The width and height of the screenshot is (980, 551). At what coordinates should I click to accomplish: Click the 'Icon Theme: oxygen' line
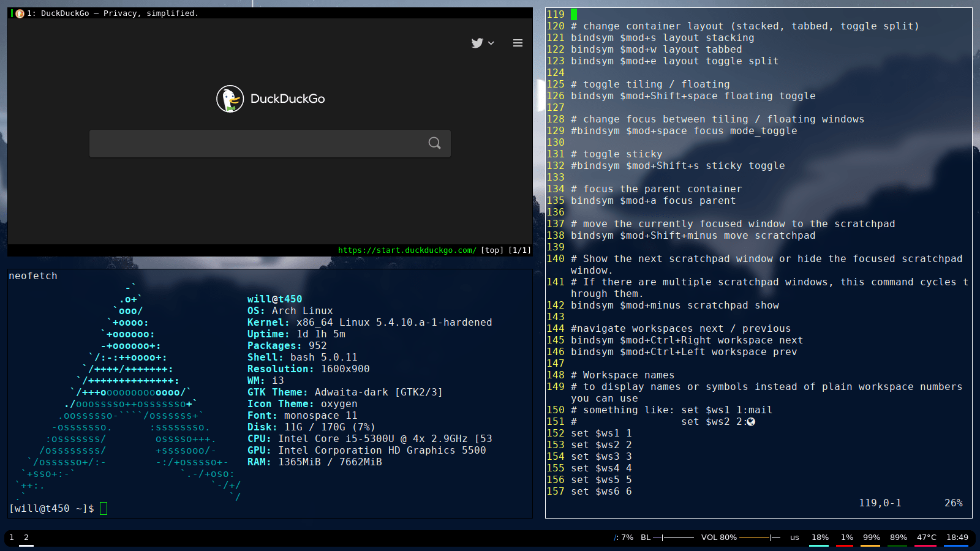[x=303, y=404]
